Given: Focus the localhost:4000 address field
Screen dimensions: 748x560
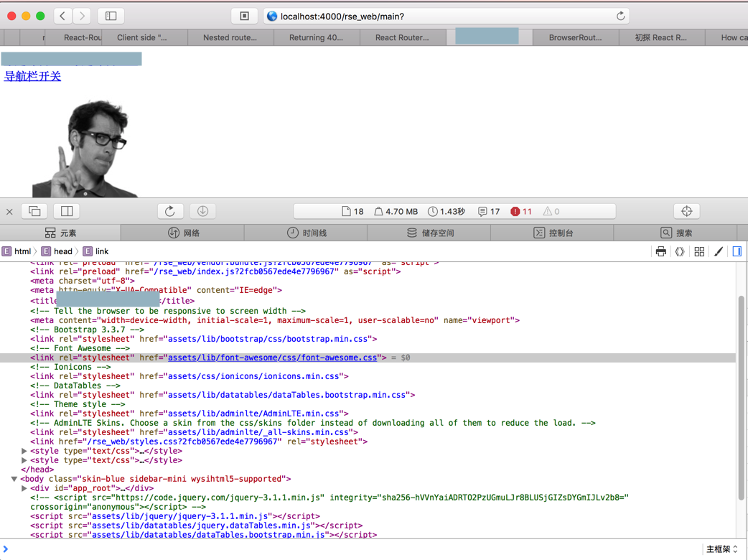Looking at the screenshot, I should click(x=446, y=17).
